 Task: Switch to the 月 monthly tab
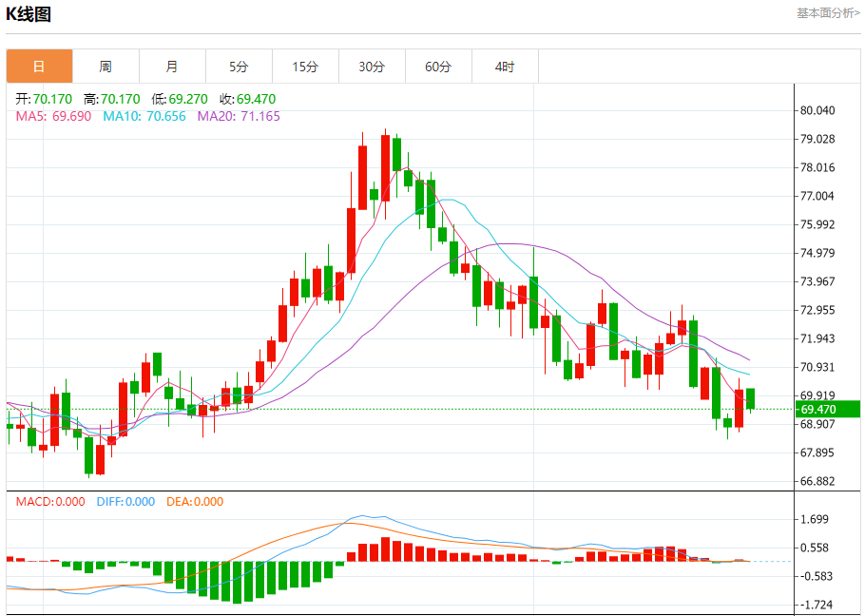[172, 67]
